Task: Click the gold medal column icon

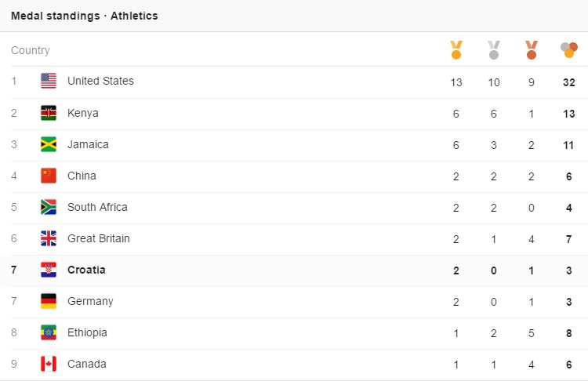Action: 456,50
